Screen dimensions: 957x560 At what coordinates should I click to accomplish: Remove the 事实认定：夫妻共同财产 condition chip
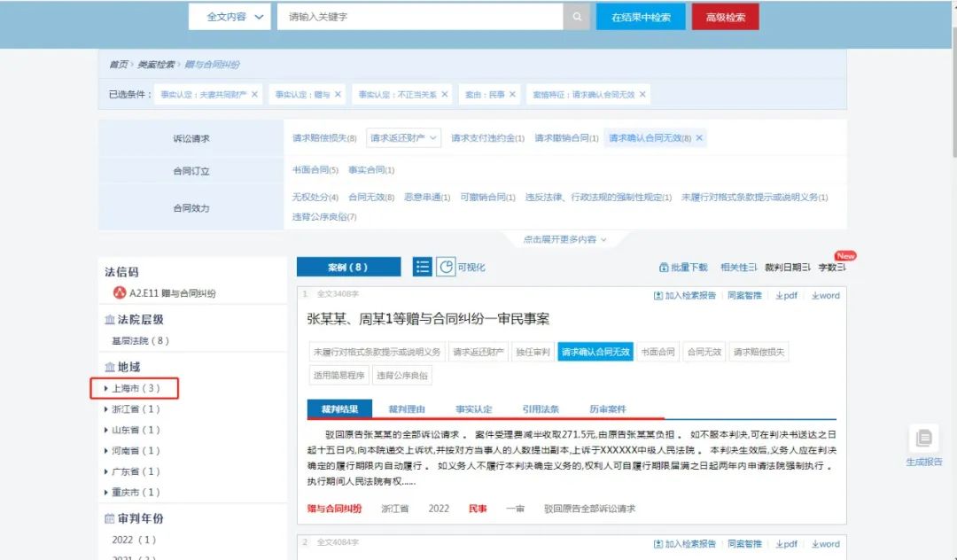tap(254, 95)
